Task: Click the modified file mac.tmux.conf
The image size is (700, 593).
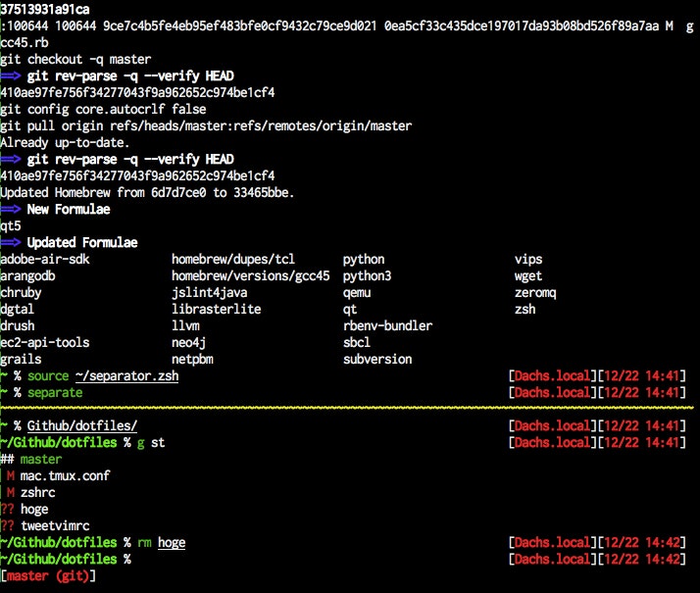Action: click(x=65, y=476)
